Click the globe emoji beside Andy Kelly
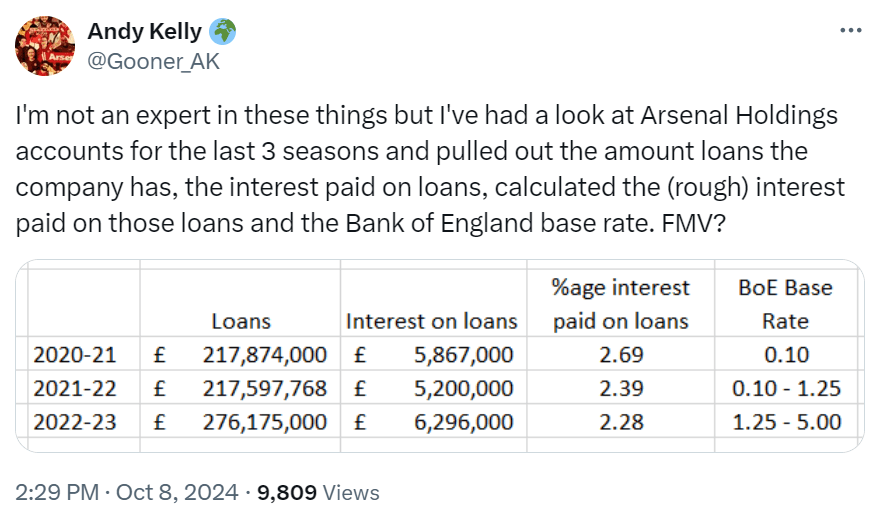The width and height of the screenshot is (873, 525). (223, 32)
